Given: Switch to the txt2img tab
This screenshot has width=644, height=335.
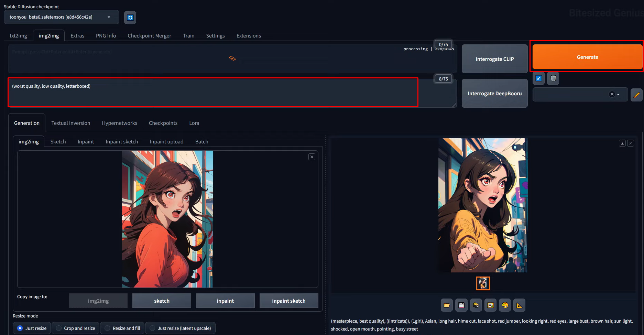Looking at the screenshot, I should (x=18, y=35).
